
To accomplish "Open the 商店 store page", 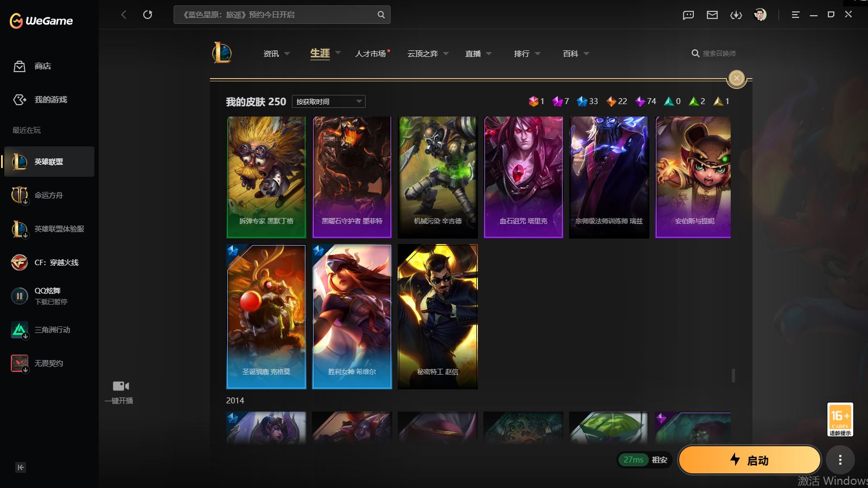I will point(33,66).
